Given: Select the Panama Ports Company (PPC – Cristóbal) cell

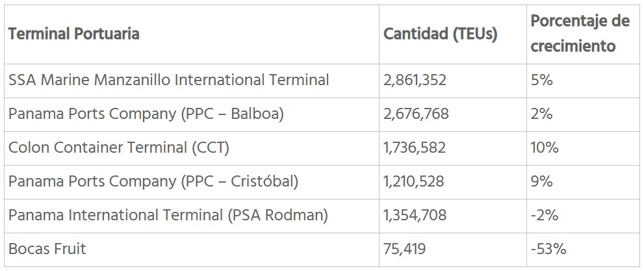Looking at the screenshot, I should pyautogui.click(x=153, y=181).
